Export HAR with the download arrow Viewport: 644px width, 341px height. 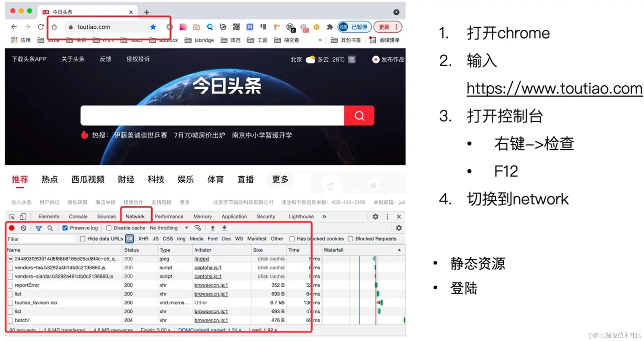[x=224, y=228]
